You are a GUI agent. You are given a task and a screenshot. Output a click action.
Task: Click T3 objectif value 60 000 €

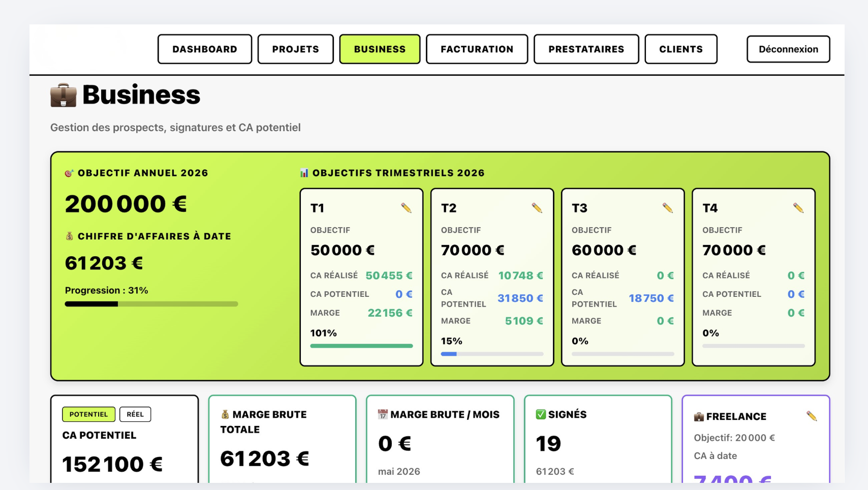click(604, 250)
